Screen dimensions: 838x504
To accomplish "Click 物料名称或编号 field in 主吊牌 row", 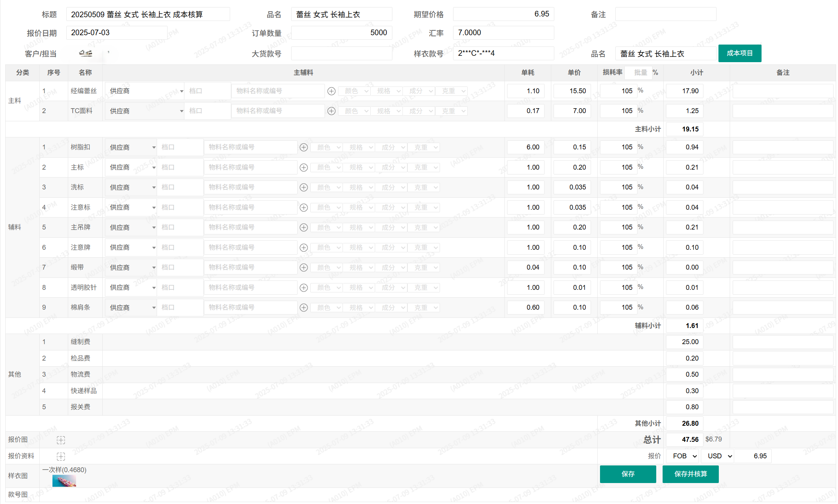I will pyautogui.click(x=251, y=227).
